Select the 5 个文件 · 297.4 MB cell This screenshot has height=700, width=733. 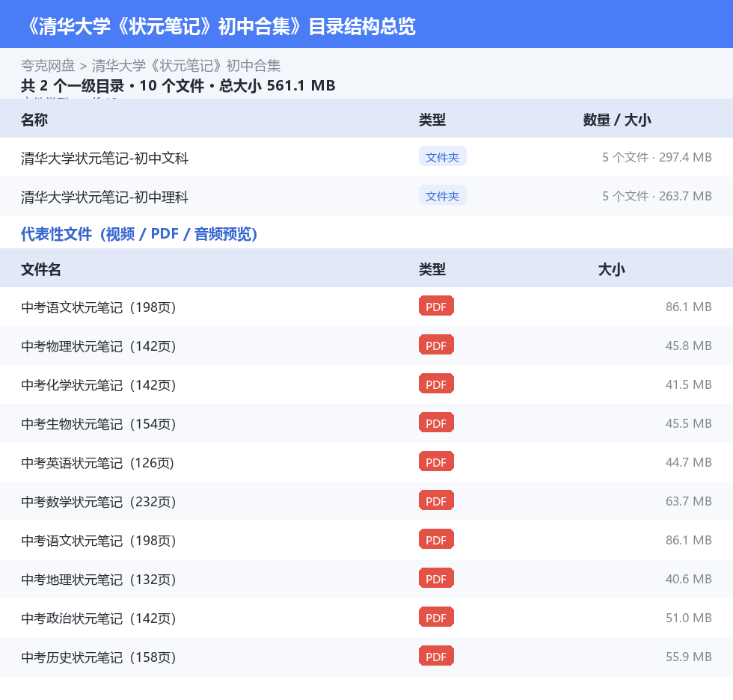(657, 157)
